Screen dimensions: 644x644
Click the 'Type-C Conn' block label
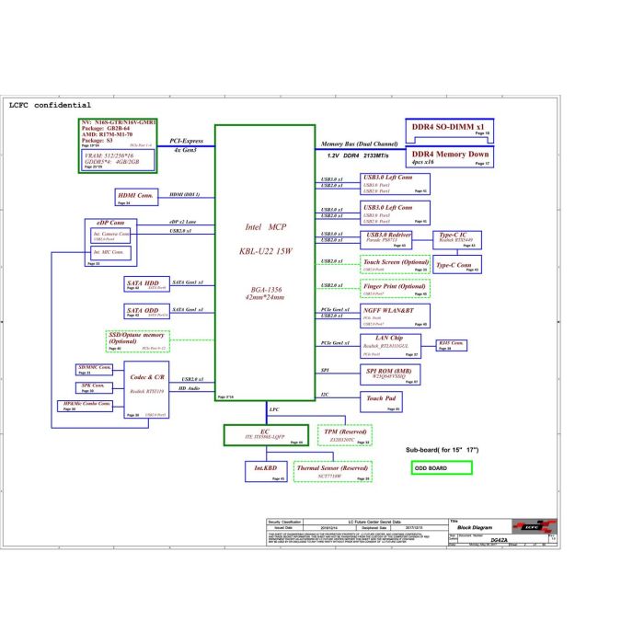tap(454, 265)
